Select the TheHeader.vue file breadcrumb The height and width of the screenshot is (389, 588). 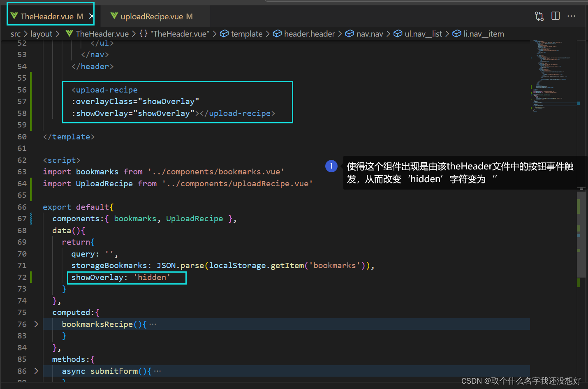[x=102, y=34]
